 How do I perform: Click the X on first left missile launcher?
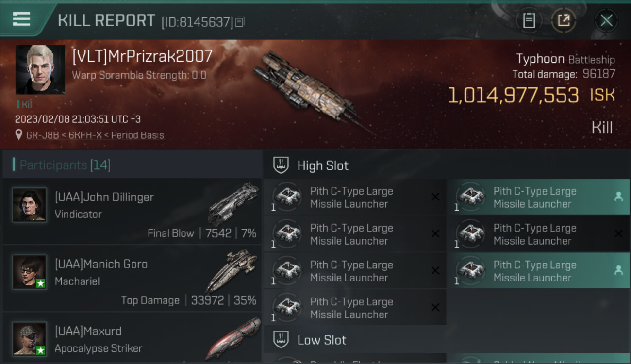[435, 197]
